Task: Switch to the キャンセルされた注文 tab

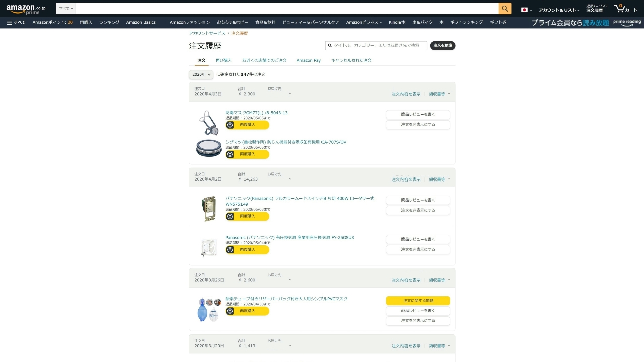Action: pos(351,60)
